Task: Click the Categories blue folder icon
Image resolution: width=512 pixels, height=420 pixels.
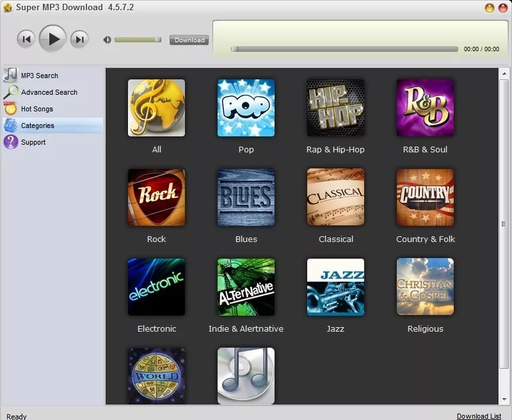Action: pos(10,125)
